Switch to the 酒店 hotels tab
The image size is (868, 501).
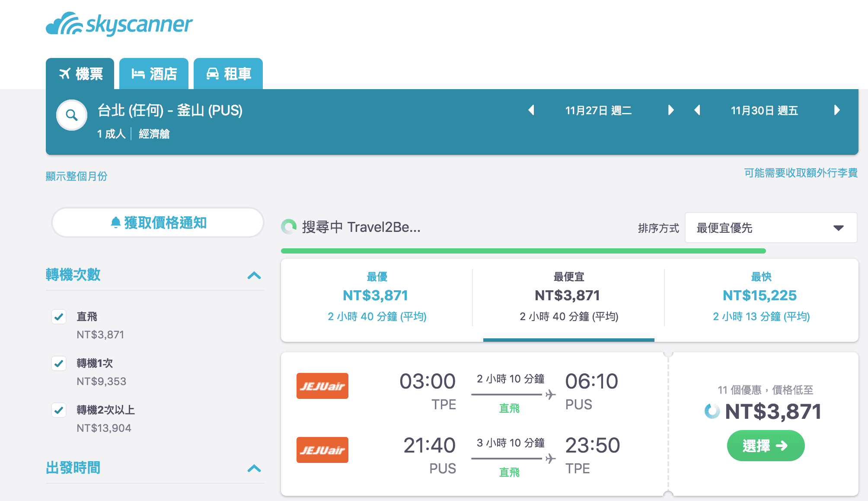tap(154, 74)
